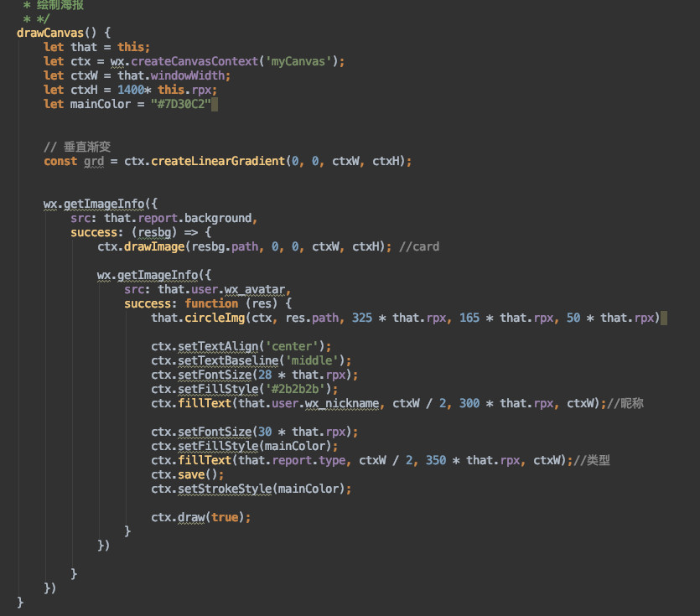Click the mainColor variable declaration name
Viewport: 700px width, 616px height.
point(101,104)
